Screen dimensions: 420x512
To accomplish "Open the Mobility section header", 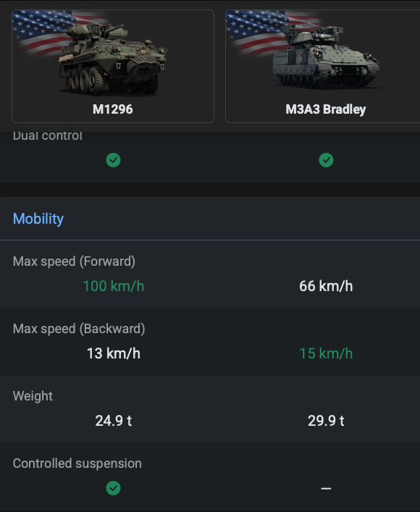I will 38,219.
